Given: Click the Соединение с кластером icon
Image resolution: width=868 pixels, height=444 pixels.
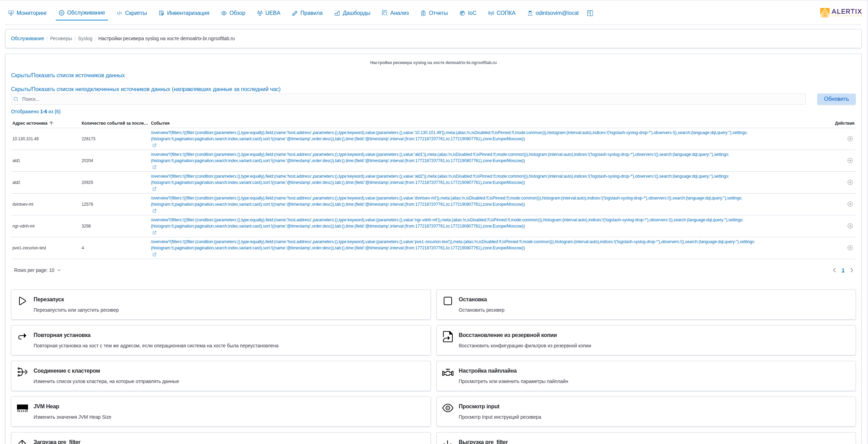Looking at the screenshot, I should tap(22, 372).
